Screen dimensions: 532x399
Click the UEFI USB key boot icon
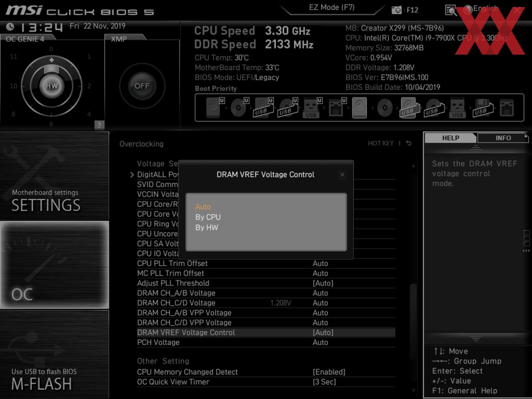pos(312,107)
